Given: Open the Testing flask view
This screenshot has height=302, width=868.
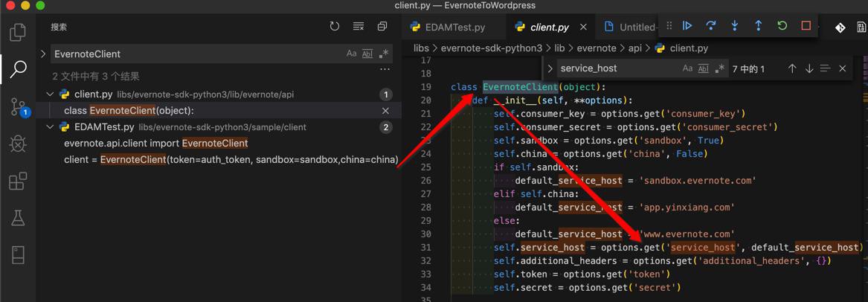Looking at the screenshot, I should [x=19, y=219].
